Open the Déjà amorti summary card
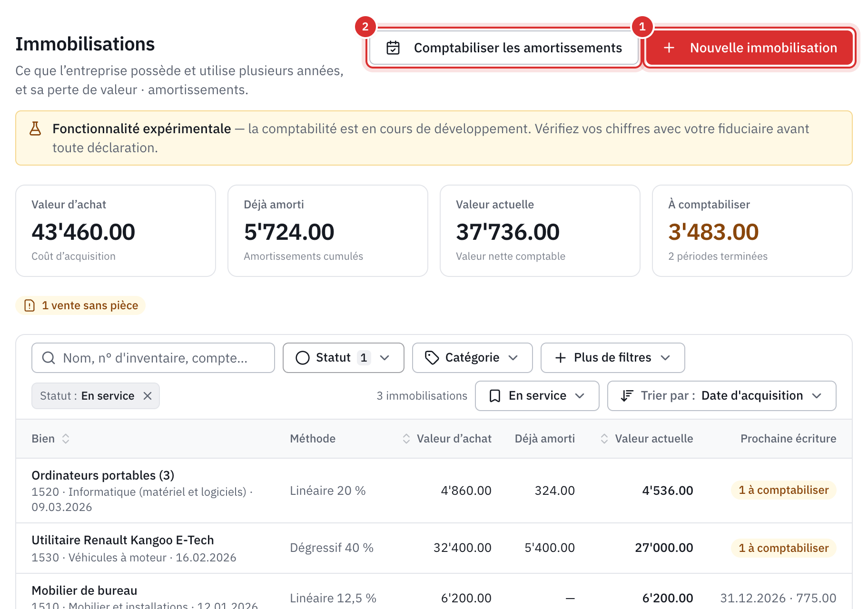 (x=328, y=231)
